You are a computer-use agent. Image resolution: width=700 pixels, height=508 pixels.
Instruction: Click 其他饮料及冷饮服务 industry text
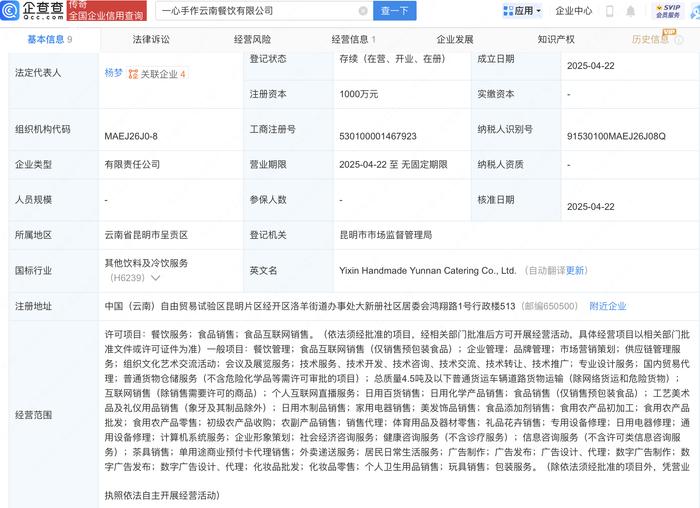click(x=146, y=263)
